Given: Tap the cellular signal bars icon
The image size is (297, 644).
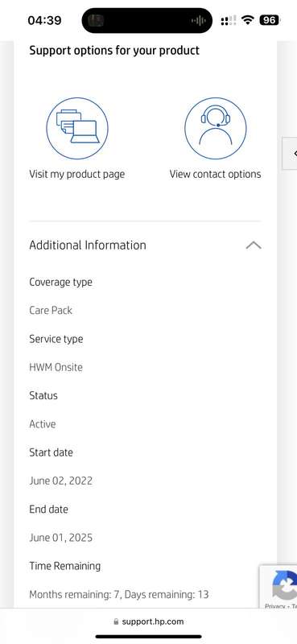Looking at the screenshot, I should pyautogui.click(x=229, y=20).
